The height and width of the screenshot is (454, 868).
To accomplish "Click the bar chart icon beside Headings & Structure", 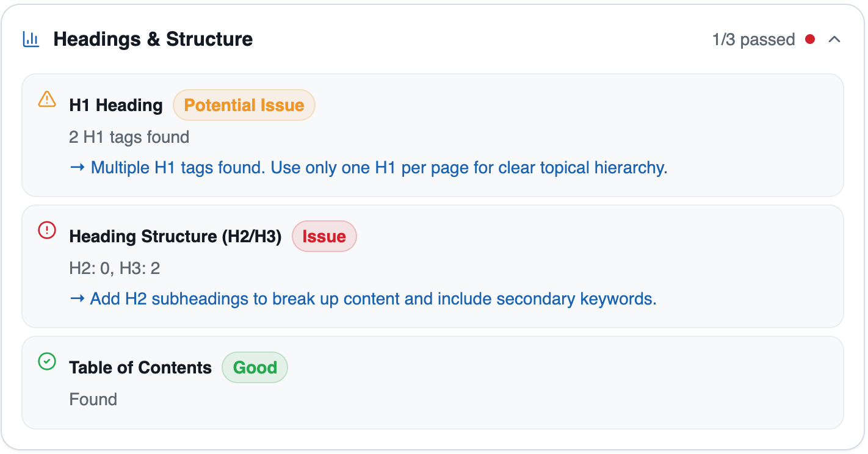I will 31,39.
